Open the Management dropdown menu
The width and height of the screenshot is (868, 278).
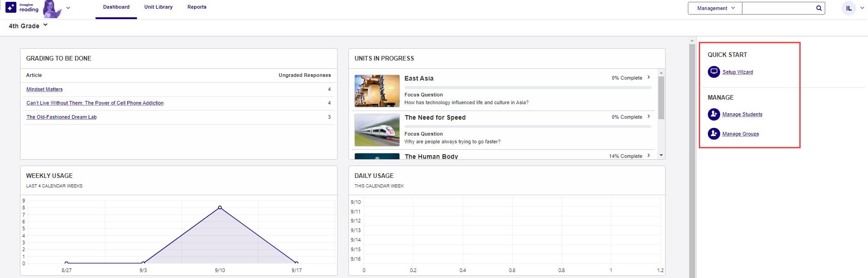click(x=715, y=8)
